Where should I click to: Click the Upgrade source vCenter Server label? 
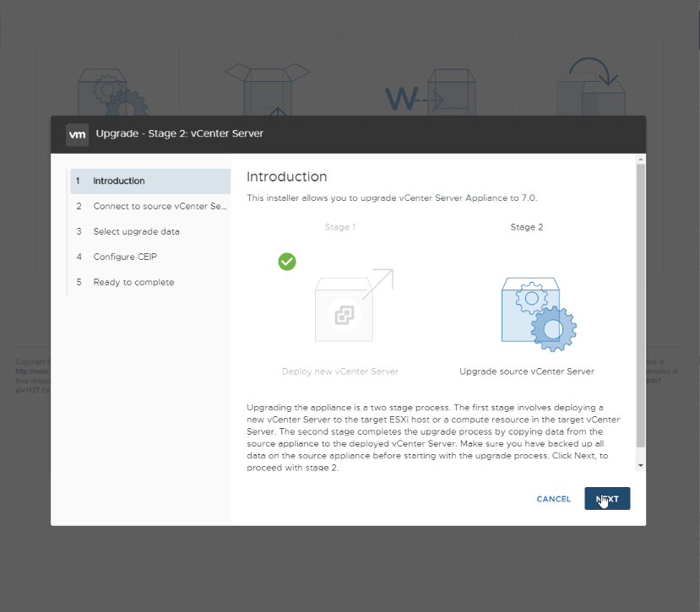click(527, 371)
